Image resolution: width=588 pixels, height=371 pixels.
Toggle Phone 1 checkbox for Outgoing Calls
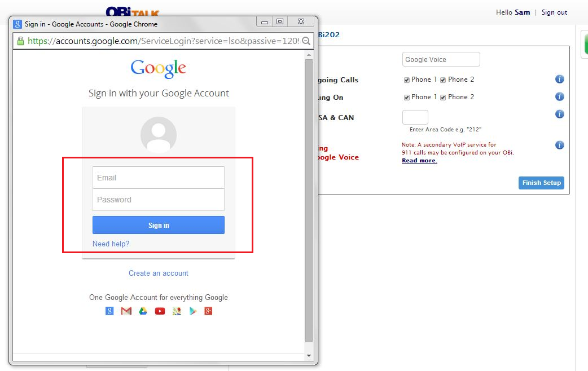point(406,80)
